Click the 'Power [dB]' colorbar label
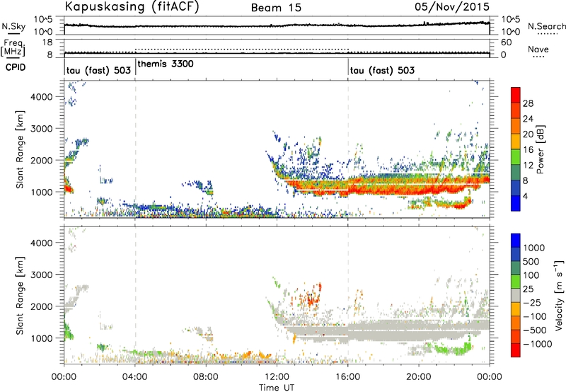Screen dimensions: 566x392 click(x=540, y=149)
